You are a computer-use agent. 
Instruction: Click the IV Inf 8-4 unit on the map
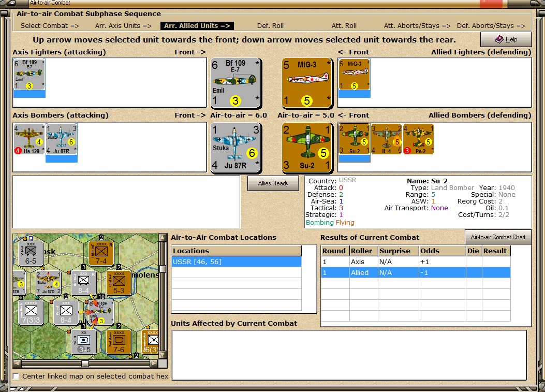click(x=66, y=313)
